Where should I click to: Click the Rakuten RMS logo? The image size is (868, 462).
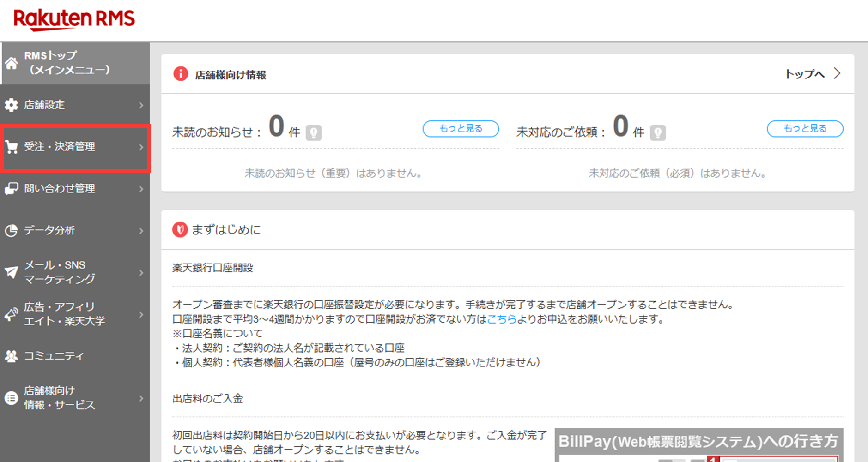coord(74,19)
